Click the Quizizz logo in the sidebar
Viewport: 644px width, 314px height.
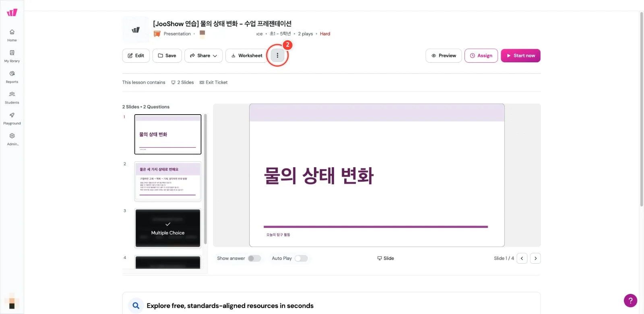point(12,12)
